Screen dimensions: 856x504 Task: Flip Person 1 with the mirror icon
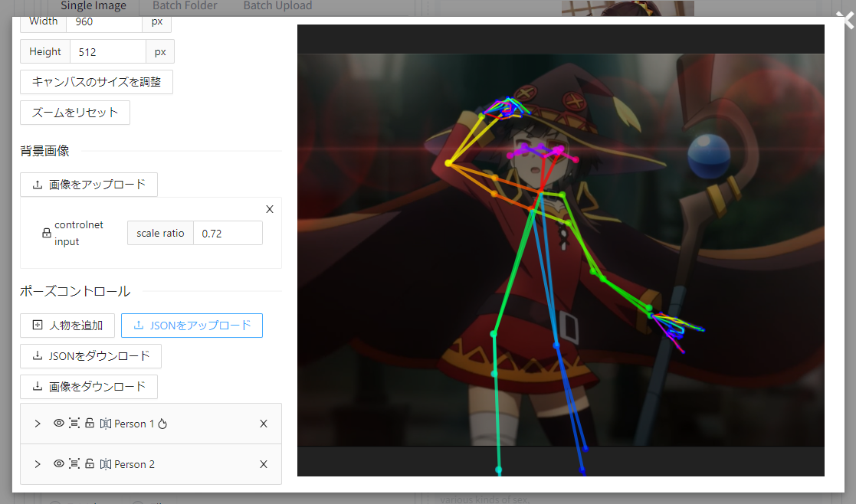point(105,424)
